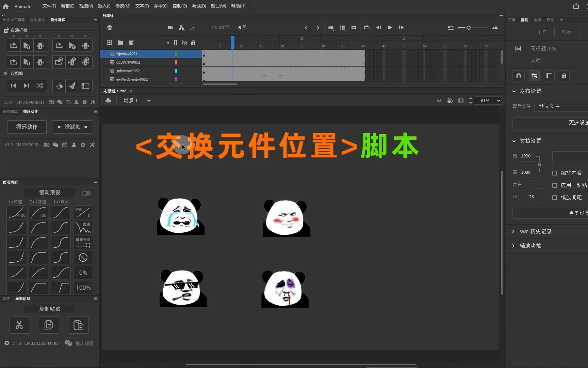Open the 编辑(E) menu
This screenshot has height=368, width=588.
coord(67,6)
